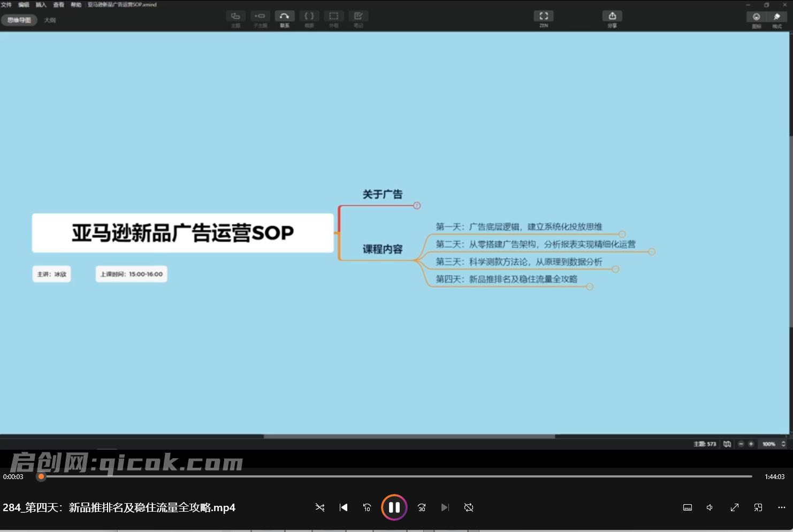Select the 第四天 新品推排名 subtopic
This screenshot has height=532, width=793.
506,279
